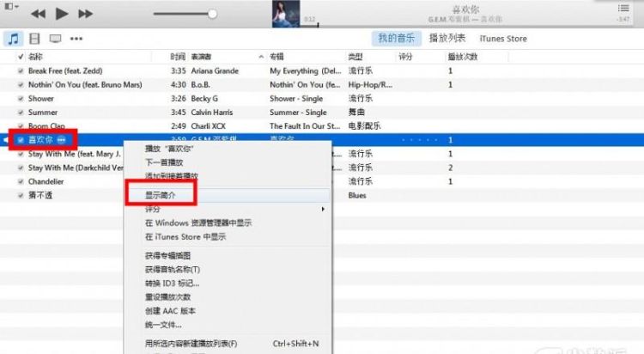Select the song Nothin' On You (feat. Bruno Mars)

click(85, 85)
